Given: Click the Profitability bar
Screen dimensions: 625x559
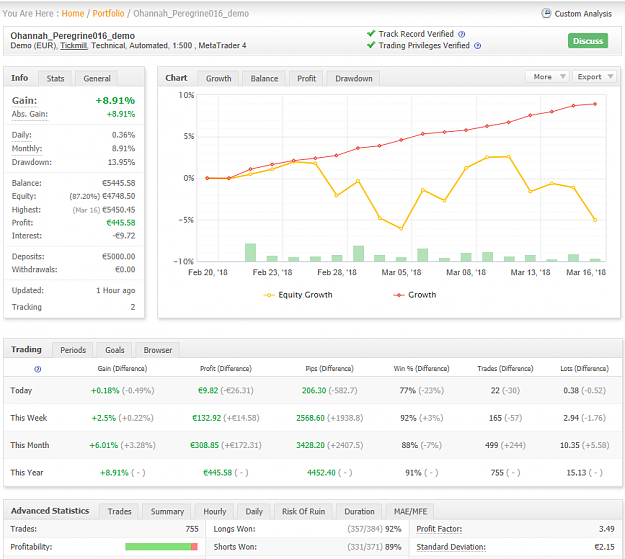Looking at the screenshot, I should (x=161, y=547).
